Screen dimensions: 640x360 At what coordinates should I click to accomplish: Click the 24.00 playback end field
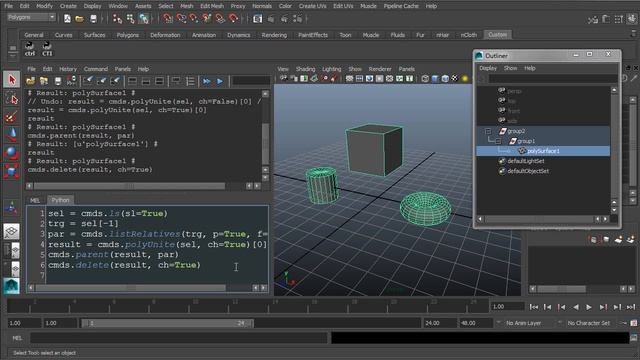click(x=440, y=323)
